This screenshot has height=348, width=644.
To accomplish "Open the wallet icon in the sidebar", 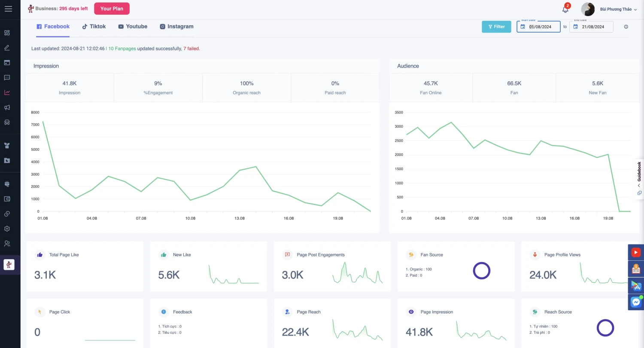I will click(x=7, y=199).
